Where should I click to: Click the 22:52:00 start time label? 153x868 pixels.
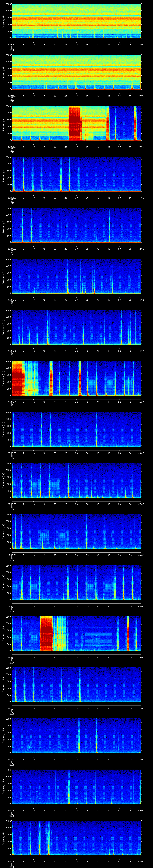coord(12,810)
